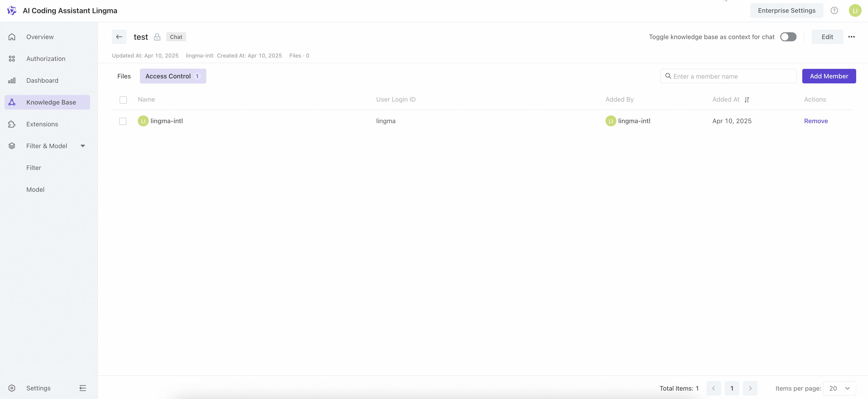Click the Added At sort icon
The image size is (868, 399).
pos(747,100)
